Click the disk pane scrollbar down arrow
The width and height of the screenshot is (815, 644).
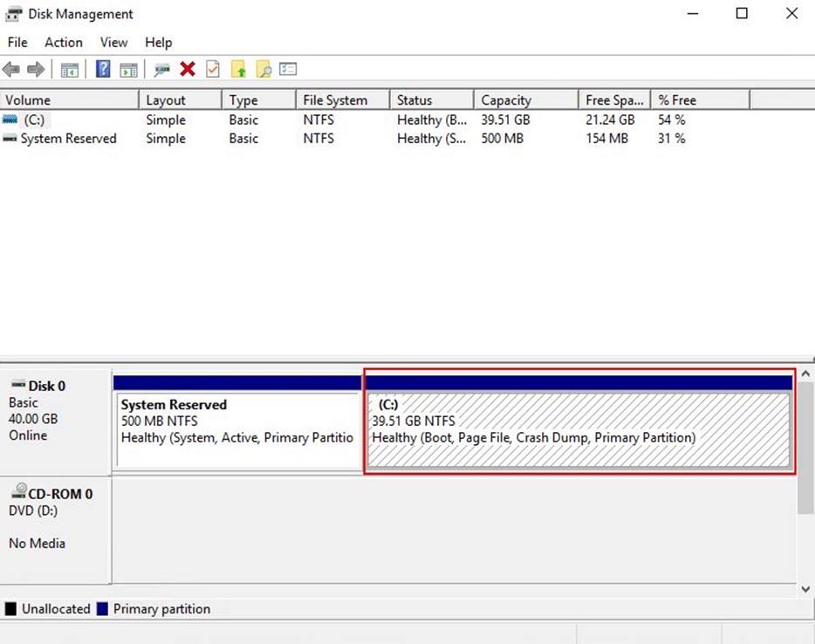point(805,589)
